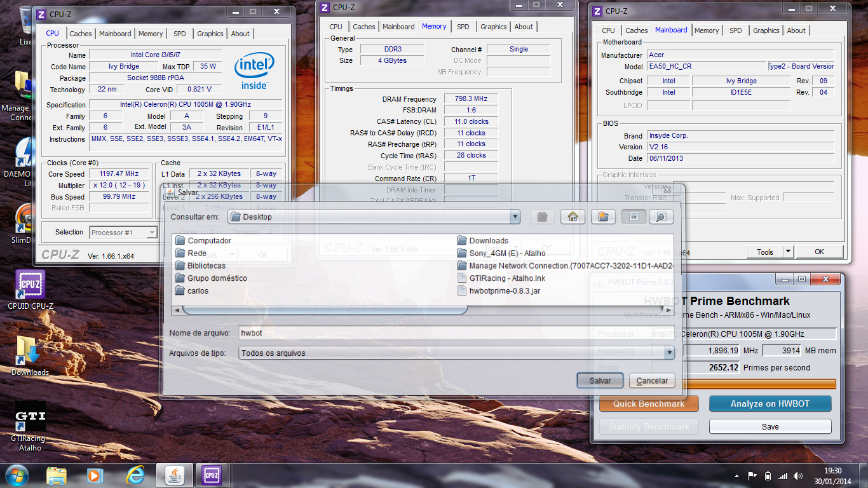Open Caches tab in right CPU-Z window
Screen dimensions: 868x488
636,30
